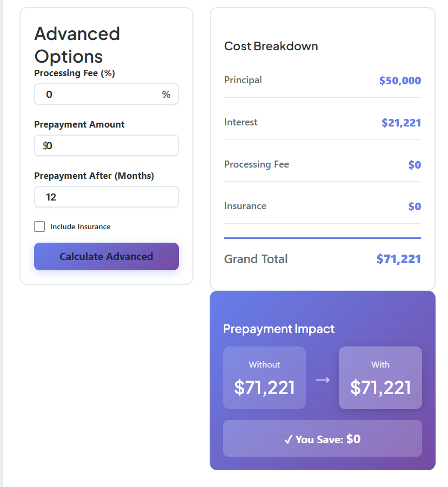448x487 pixels.
Task: Click the Principal value $50,000
Action: click(400, 81)
